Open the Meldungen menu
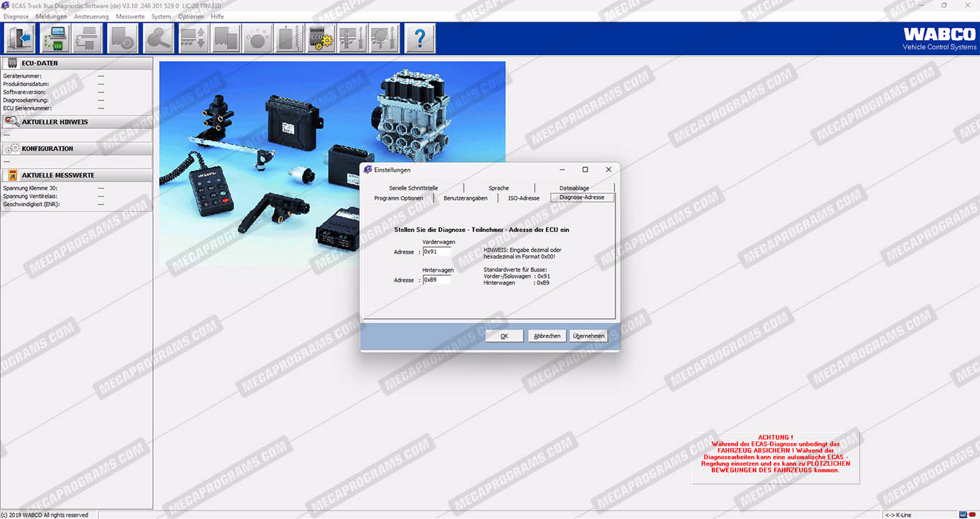Screen dimensions: 980x519 (x=51, y=16)
